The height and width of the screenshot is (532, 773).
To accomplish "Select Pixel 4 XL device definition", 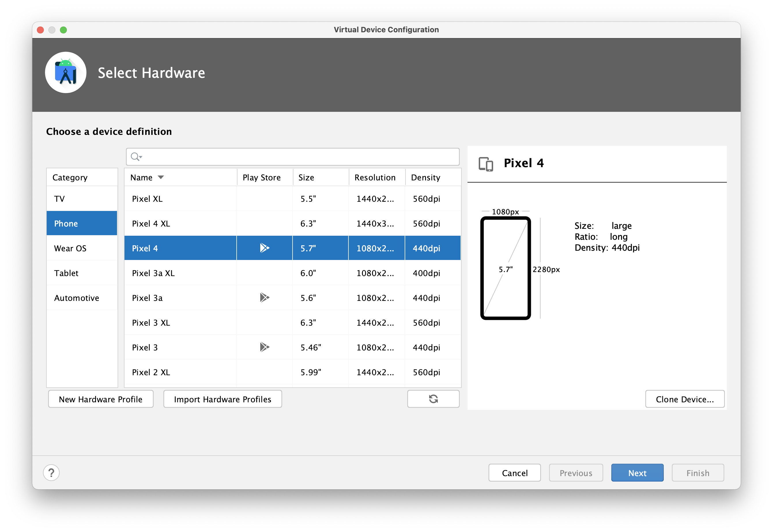I will point(154,224).
